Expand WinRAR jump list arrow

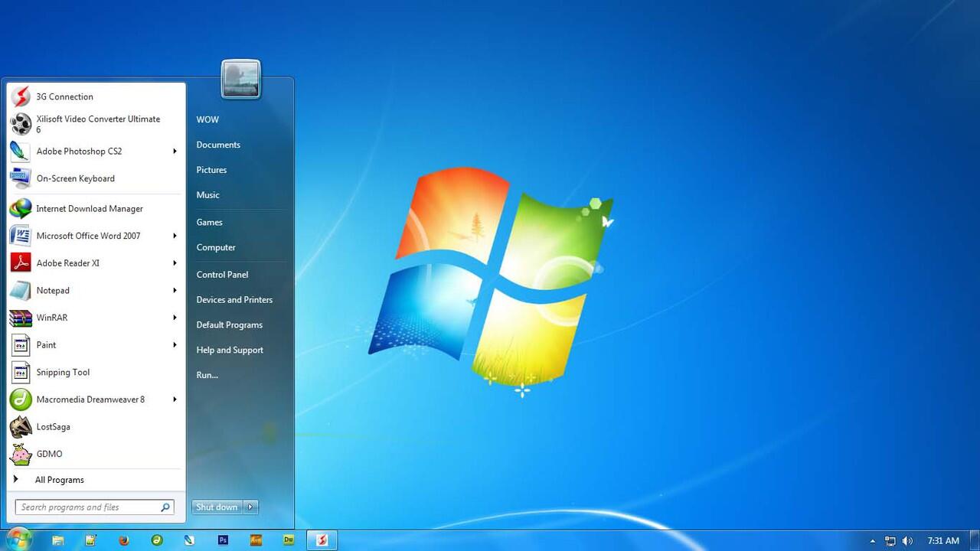pos(175,318)
